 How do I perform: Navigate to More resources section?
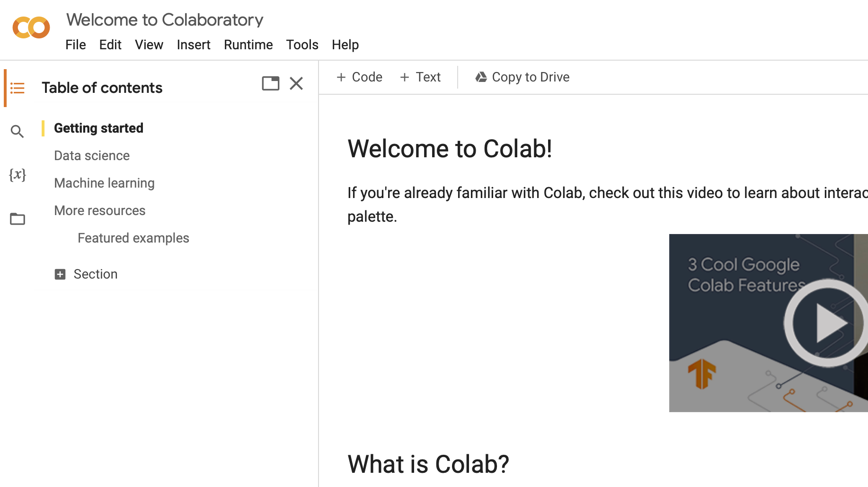coord(100,211)
